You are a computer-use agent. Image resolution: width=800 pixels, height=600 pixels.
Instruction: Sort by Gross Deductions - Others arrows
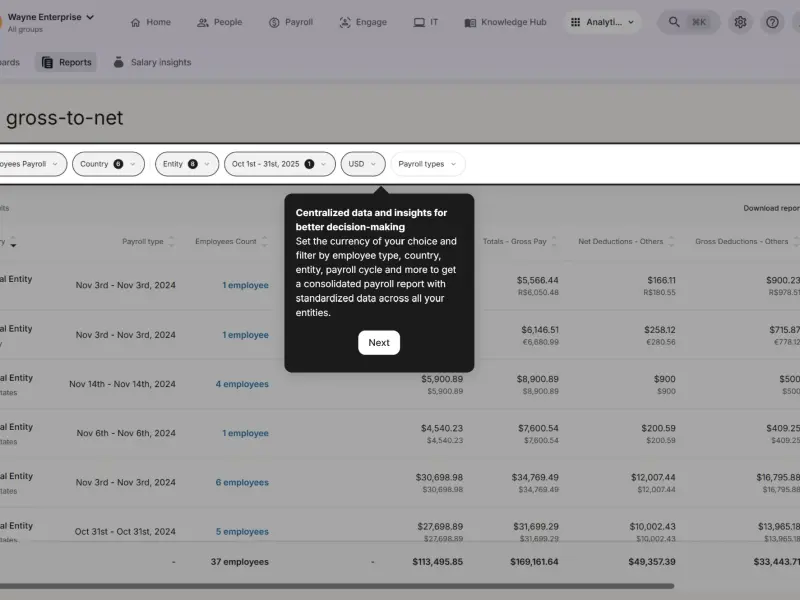[x=796, y=241]
